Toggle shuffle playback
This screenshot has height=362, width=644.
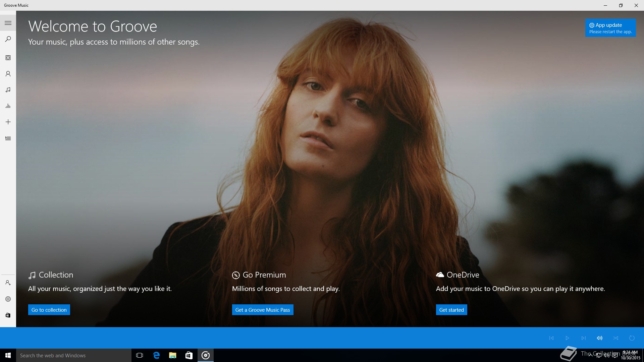click(x=615, y=338)
